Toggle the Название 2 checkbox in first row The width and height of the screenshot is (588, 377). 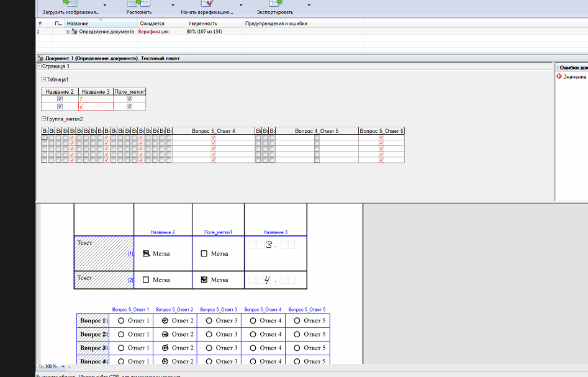click(60, 99)
